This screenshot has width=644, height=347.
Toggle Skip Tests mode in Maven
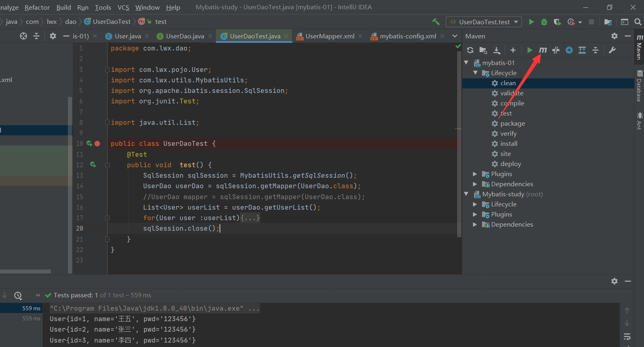tap(569, 50)
